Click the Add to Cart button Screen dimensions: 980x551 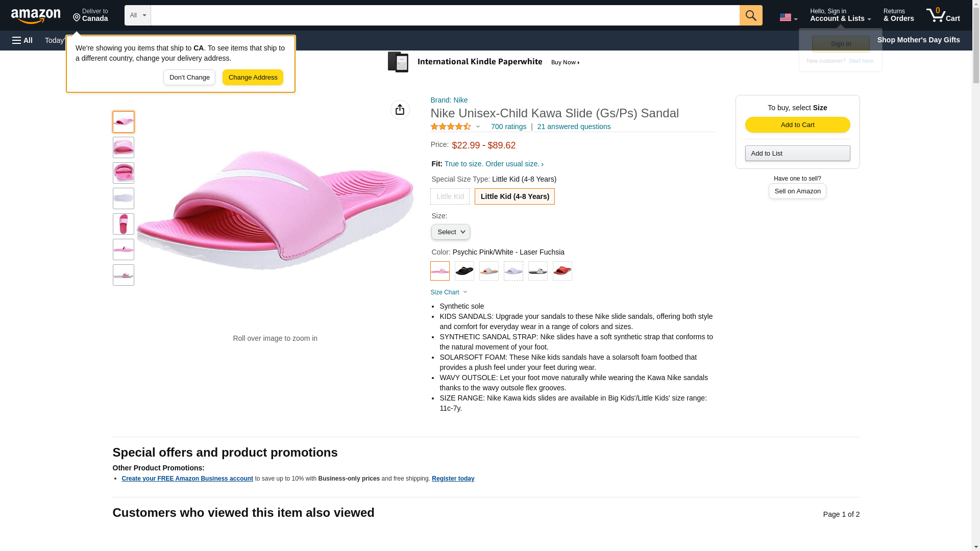tap(797, 125)
